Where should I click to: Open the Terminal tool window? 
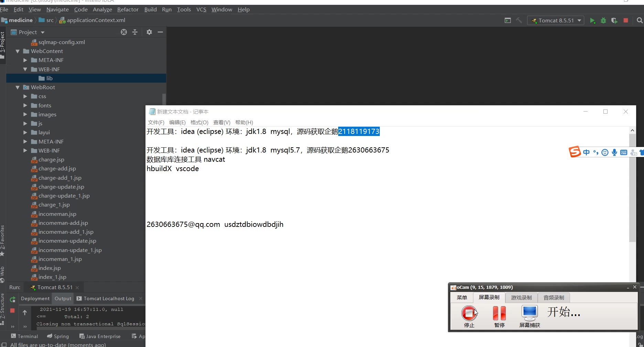[24, 336]
